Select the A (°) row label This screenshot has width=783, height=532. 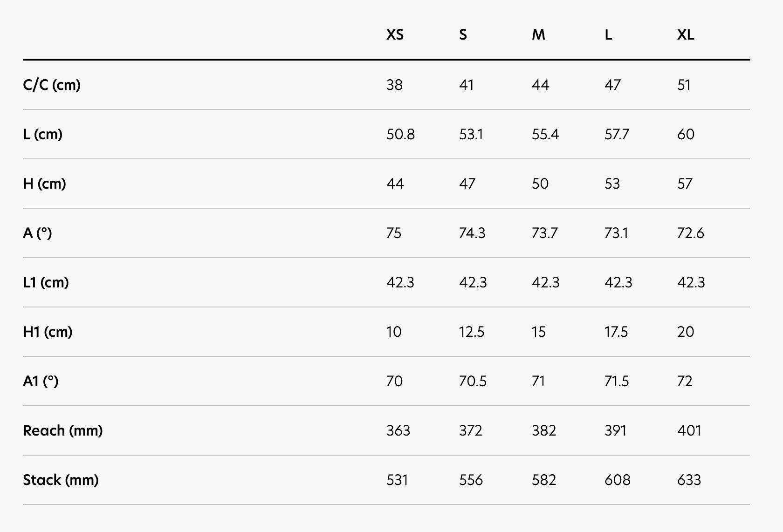[x=37, y=233]
